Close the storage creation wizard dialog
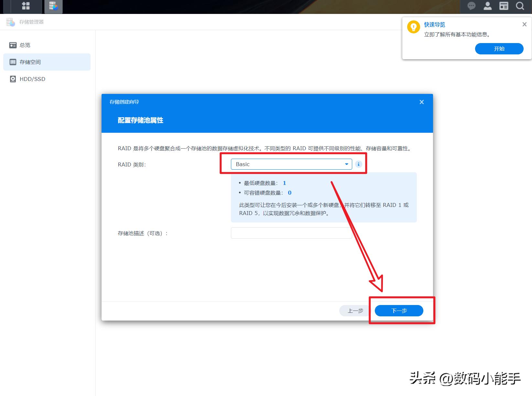The width and height of the screenshot is (532, 396). coord(421,102)
